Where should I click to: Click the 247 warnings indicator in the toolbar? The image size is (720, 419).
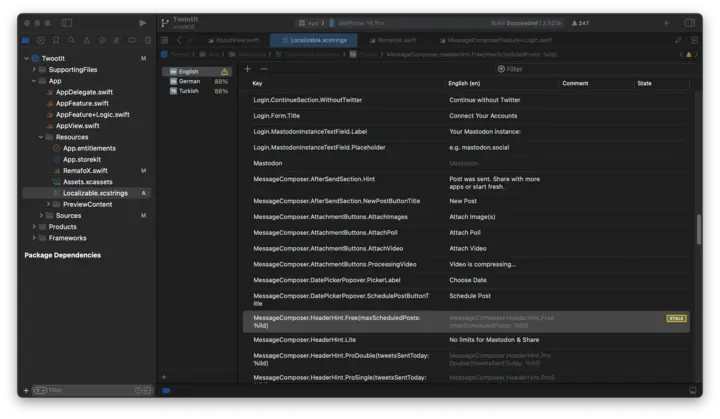point(578,22)
